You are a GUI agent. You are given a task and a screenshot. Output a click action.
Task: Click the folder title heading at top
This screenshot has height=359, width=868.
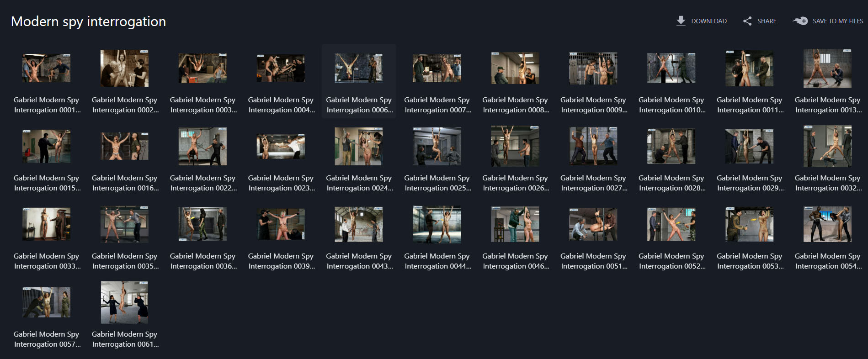[88, 21]
